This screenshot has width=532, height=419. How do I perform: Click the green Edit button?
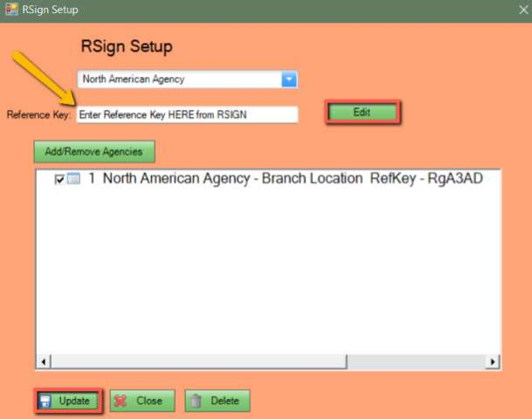click(363, 113)
